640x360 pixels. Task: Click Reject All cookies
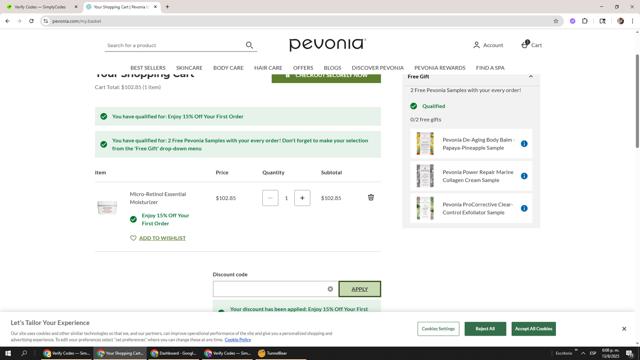485,329
